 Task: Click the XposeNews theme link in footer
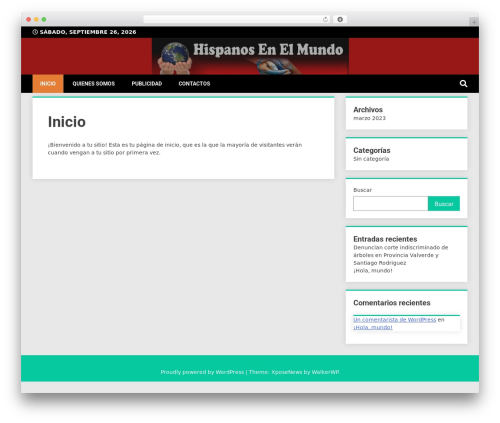tap(287, 372)
